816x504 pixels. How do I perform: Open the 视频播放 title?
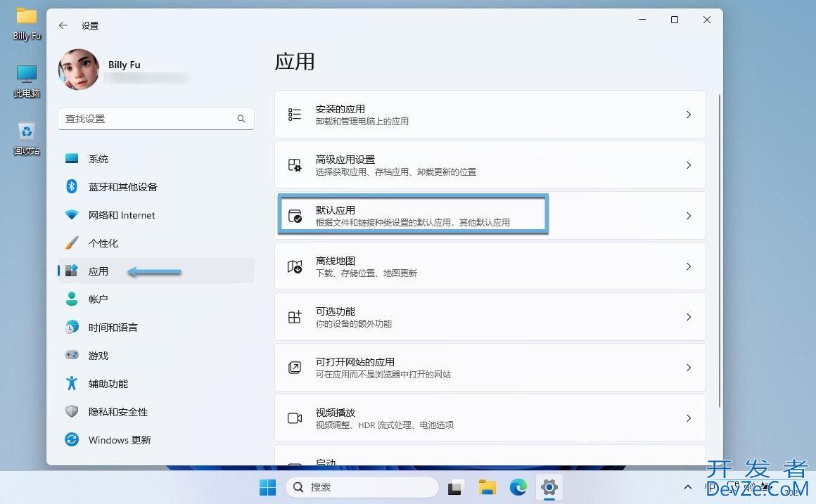click(x=335, y=413)
